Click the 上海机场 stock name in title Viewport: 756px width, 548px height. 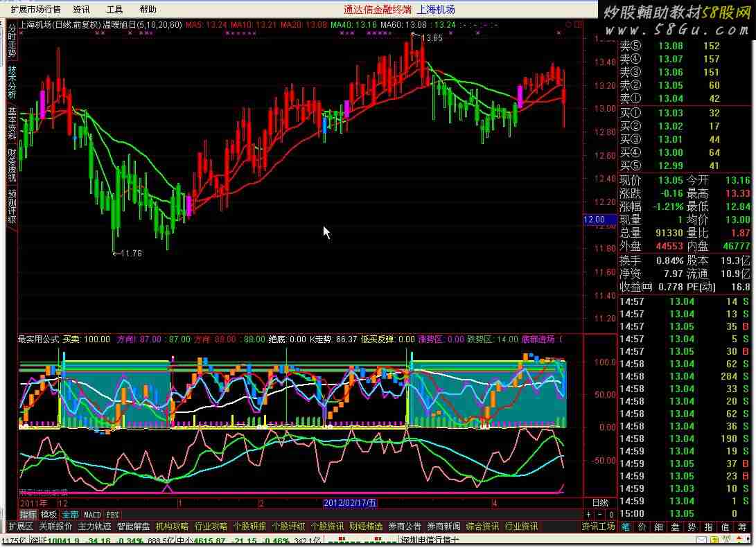(x=437, y=9)
